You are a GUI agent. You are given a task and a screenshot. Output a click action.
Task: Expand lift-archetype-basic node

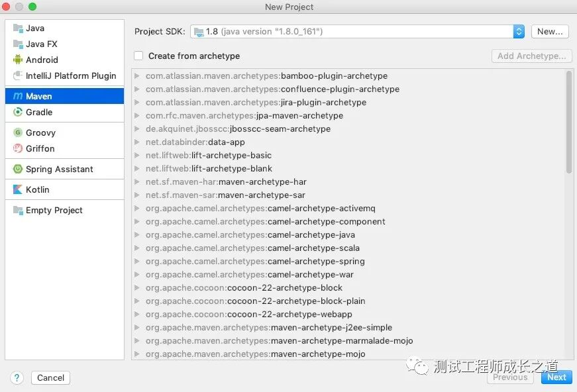tap(137, 155)
